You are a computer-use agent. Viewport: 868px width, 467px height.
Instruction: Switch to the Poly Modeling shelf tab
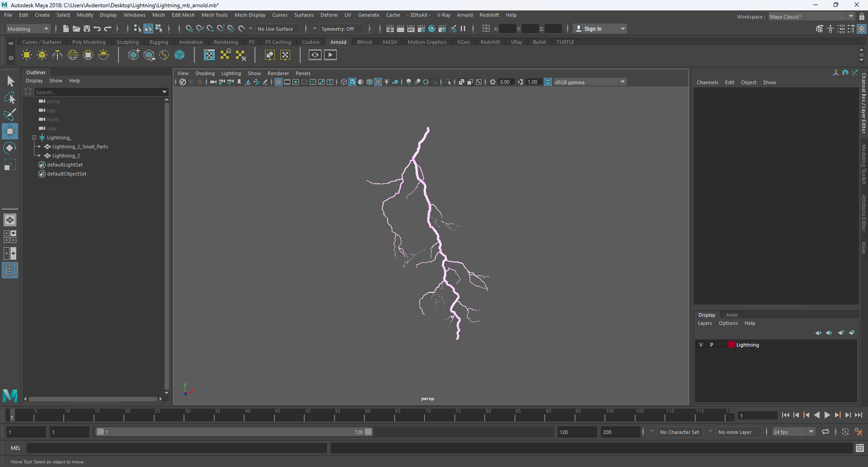(89, 42)
